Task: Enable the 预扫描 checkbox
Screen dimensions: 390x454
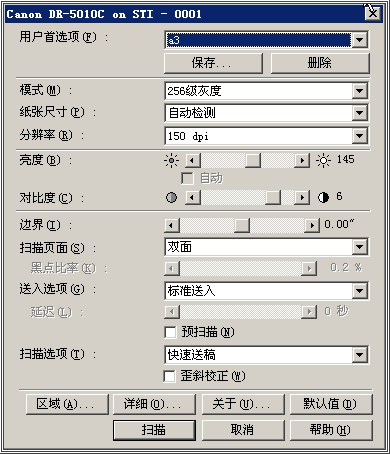Action: tap(170, 332)
